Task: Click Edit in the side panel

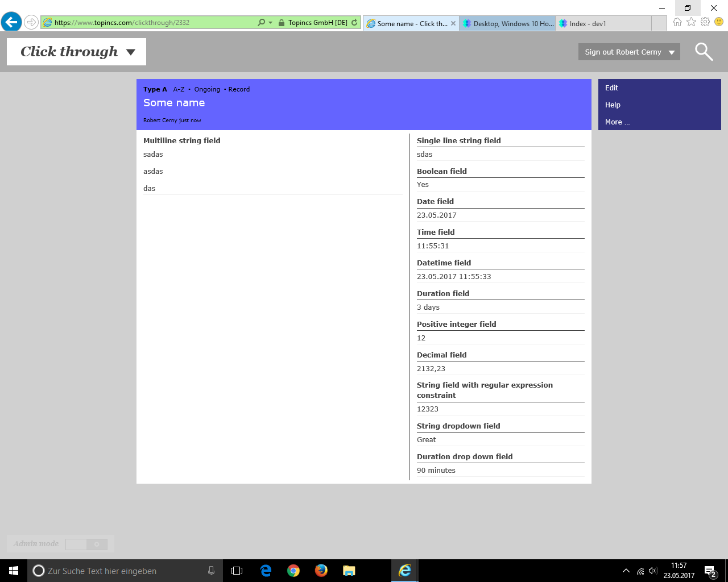Action: (x=611, y=88)
